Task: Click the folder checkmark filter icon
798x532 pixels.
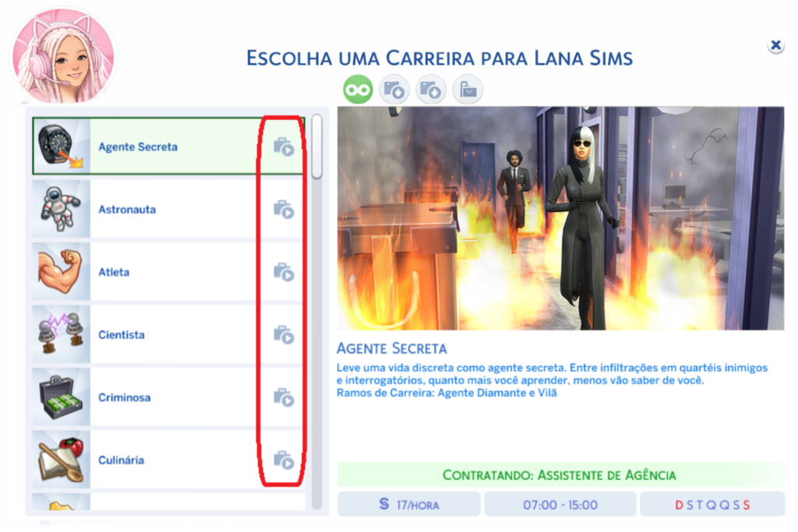Action: point(468,90)
